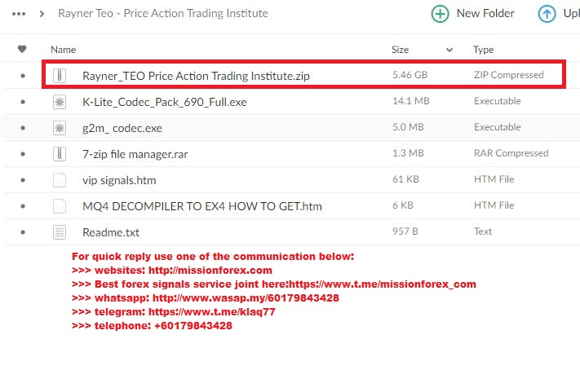Click the text document icon for Readme.txt
Viewport: 580px width, 392px height.
60,232
